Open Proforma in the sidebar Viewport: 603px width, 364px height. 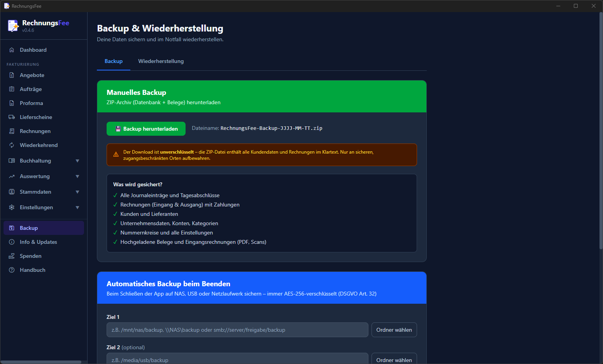(x=44, y=103)
